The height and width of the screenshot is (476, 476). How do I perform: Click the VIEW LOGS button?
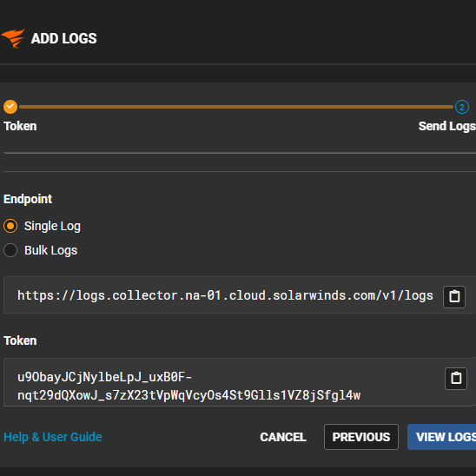pyautogui.click(x=442, y=437)
